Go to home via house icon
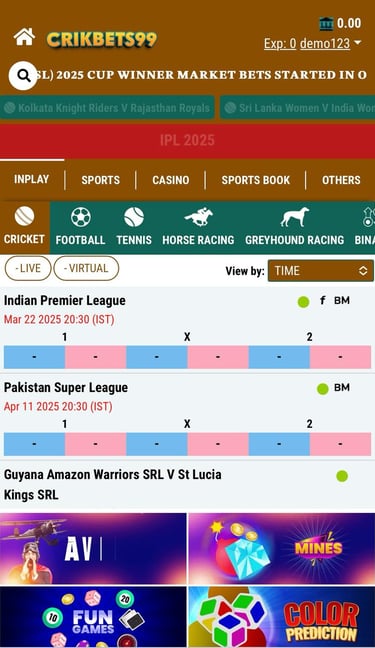 tap(24, 37)
